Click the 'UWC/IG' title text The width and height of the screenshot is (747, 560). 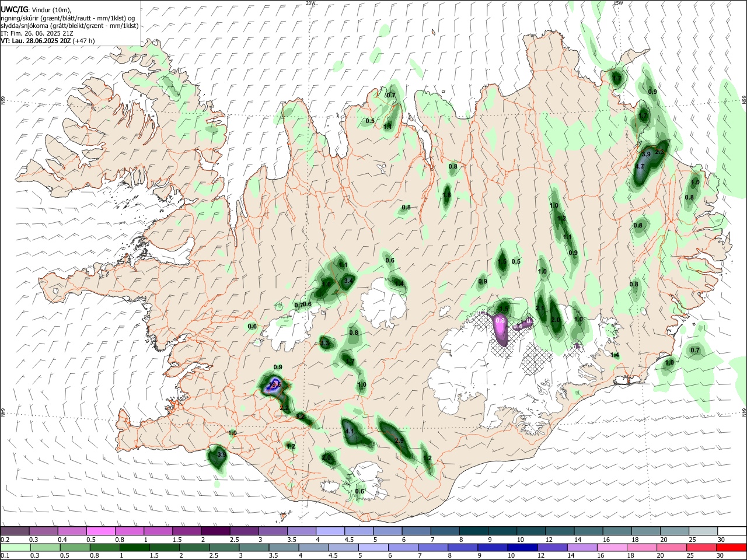14,10
